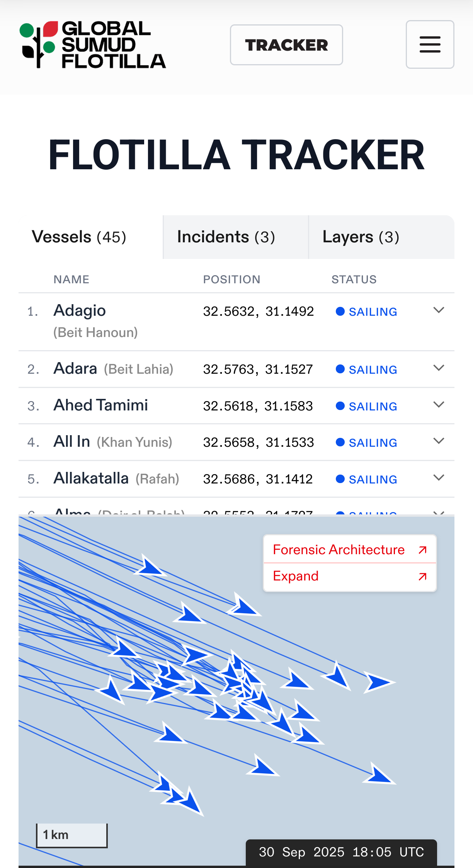
Task: Click the Global Sumud Flotilla logo
Action: 93,45
